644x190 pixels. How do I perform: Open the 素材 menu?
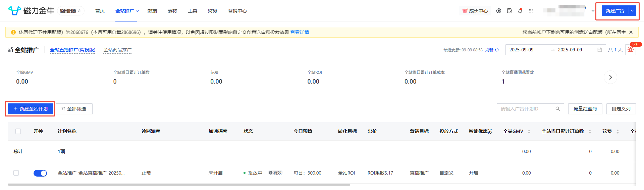(172, 11)
